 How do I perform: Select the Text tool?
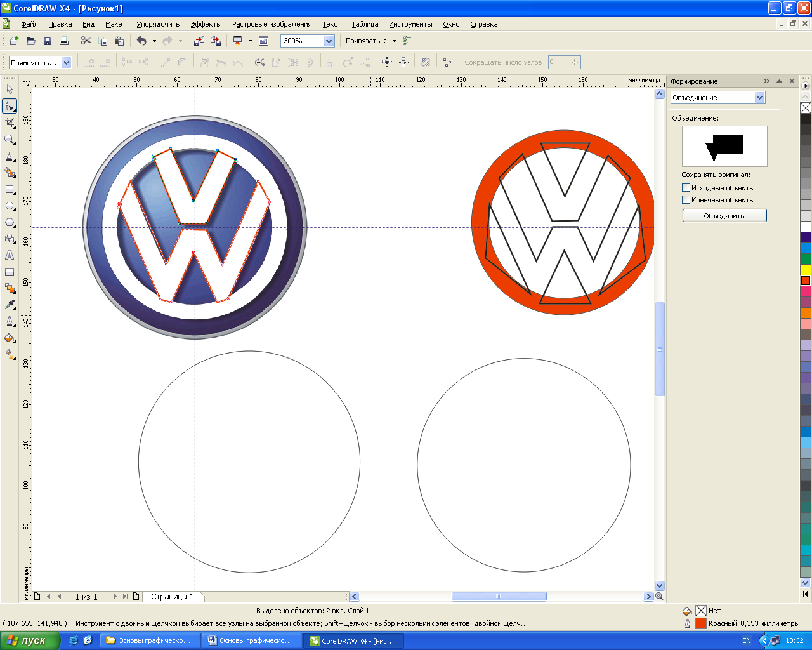pos(10,255)
